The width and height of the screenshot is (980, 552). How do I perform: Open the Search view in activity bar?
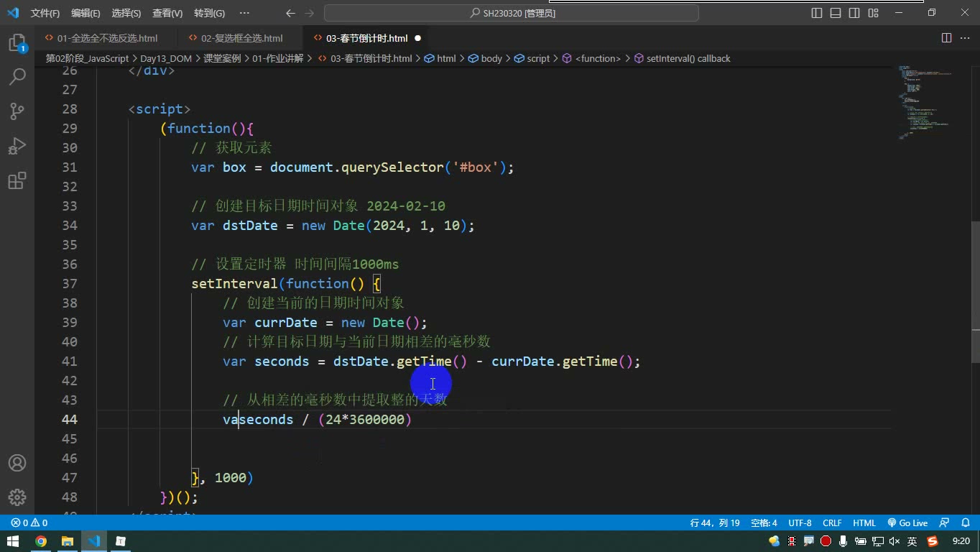[x=17, y=77]
